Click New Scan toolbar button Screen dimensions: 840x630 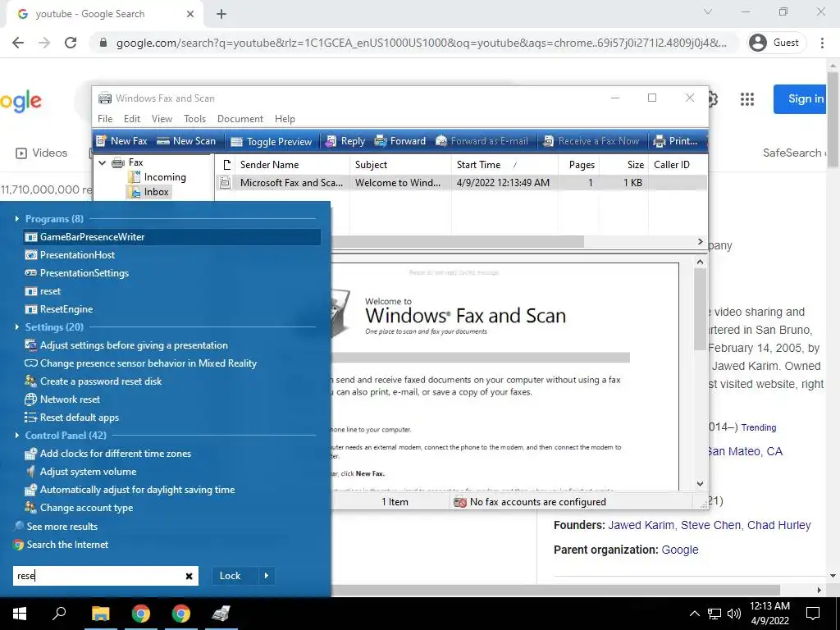[186, 141]
